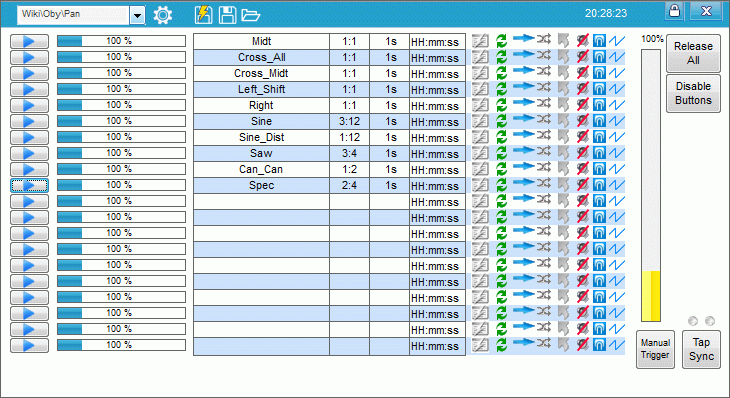This screenshot has height=398, width=730.
Task: Click Manual Trigger button
Action: (x=655, y=349)
